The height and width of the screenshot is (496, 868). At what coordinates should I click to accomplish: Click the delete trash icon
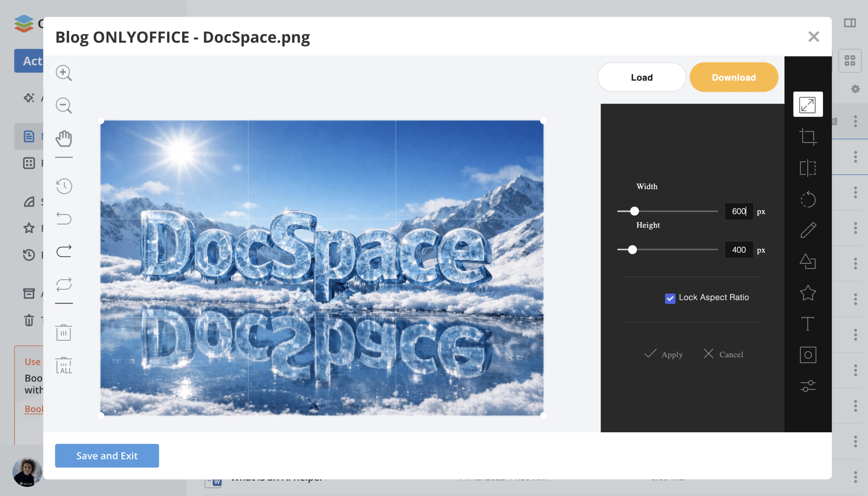(x=64, y=332)
